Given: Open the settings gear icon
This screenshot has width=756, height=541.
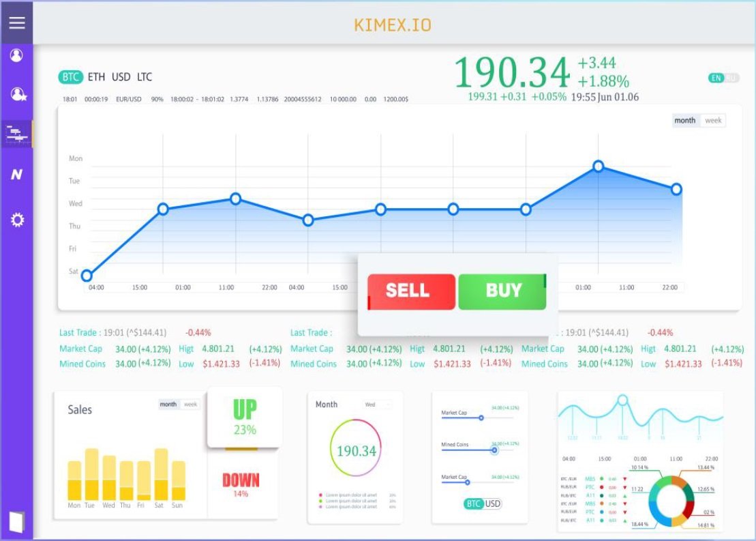Looking at the screenshot, I should tap(17, 220).
